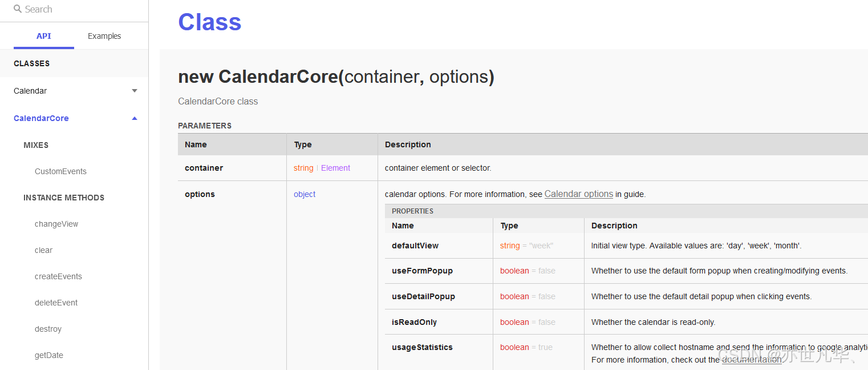Open createEvents method documentation
Screen dimensions: 868x370
tap(58, 276)
